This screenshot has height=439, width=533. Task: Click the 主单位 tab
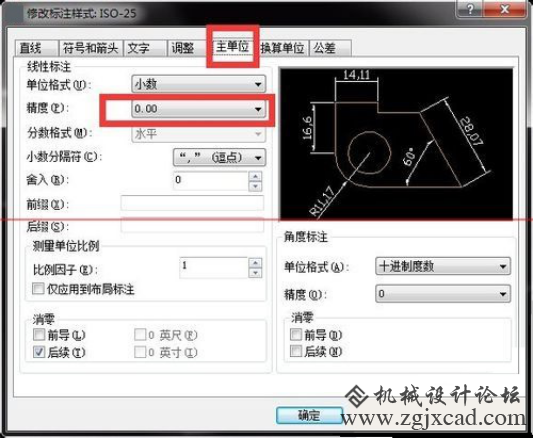click(233, 47)
